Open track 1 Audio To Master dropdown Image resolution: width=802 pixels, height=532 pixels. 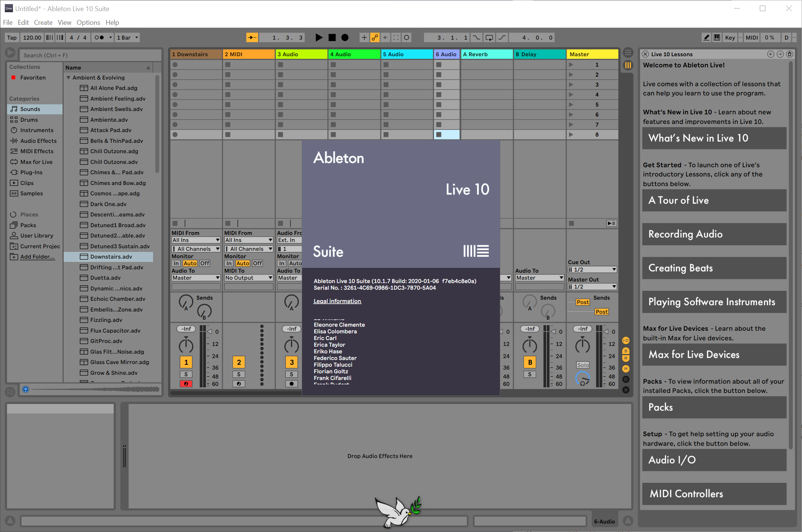pos(196,277)
